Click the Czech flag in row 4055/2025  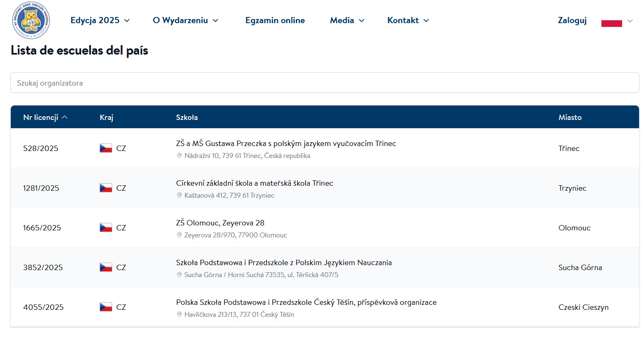[106, 307]
